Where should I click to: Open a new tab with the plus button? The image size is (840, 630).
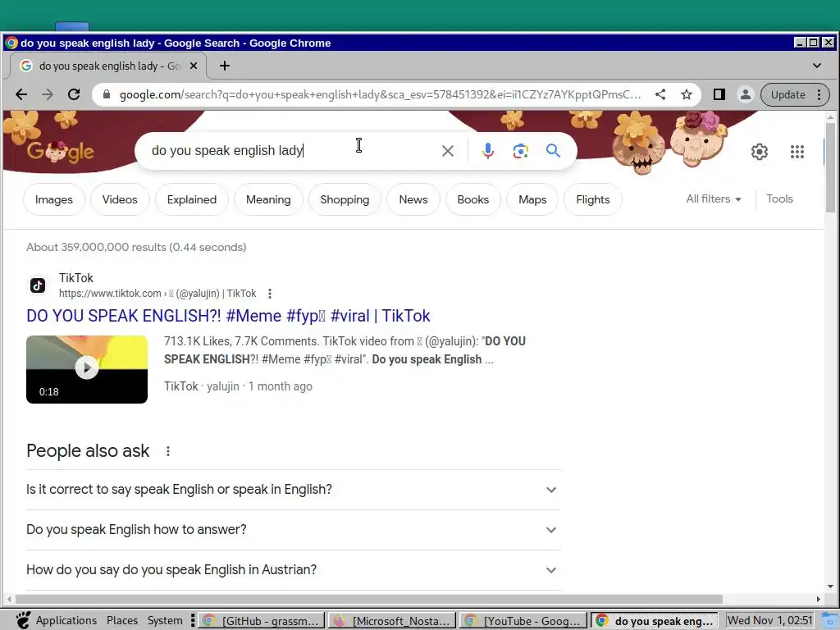[225, 66]
